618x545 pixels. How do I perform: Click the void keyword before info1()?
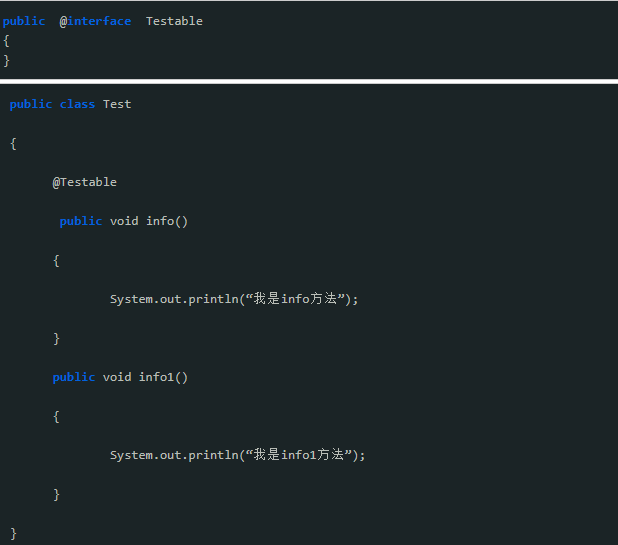pos(117,377)
